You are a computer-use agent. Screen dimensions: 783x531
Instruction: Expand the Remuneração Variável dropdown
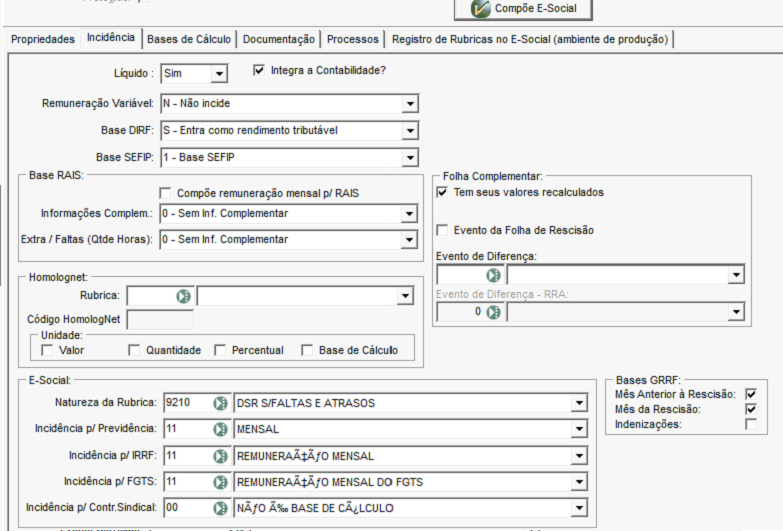[x=409, y=104]
